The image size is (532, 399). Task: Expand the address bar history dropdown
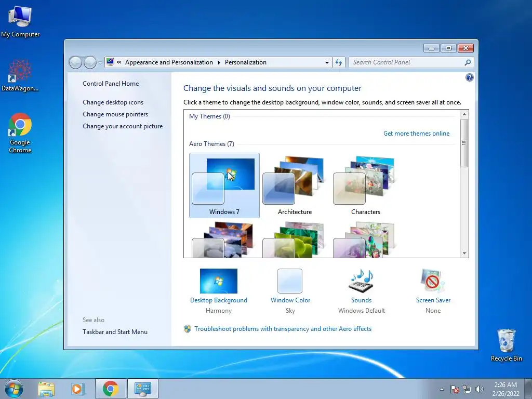pos(327,63)
